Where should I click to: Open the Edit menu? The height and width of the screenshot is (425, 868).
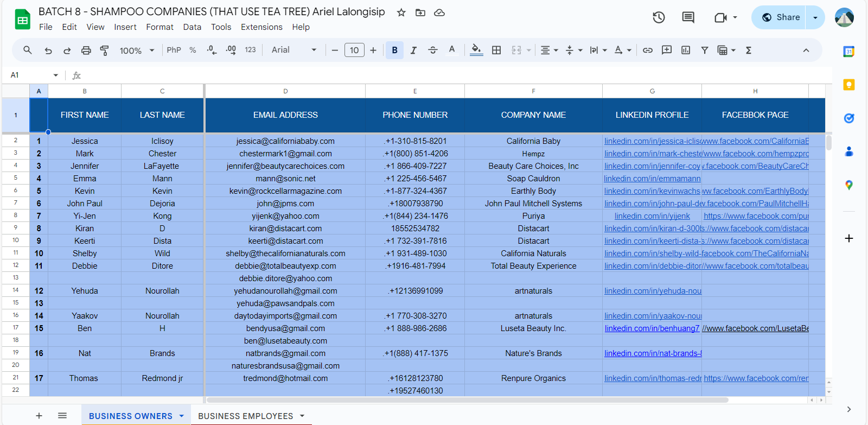(69, 27)
